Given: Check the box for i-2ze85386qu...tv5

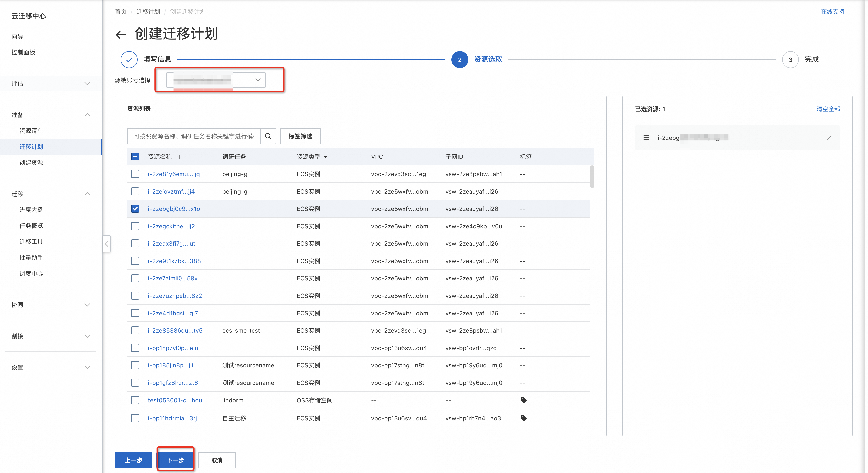Looking at the screenshot, I should 135,330.
